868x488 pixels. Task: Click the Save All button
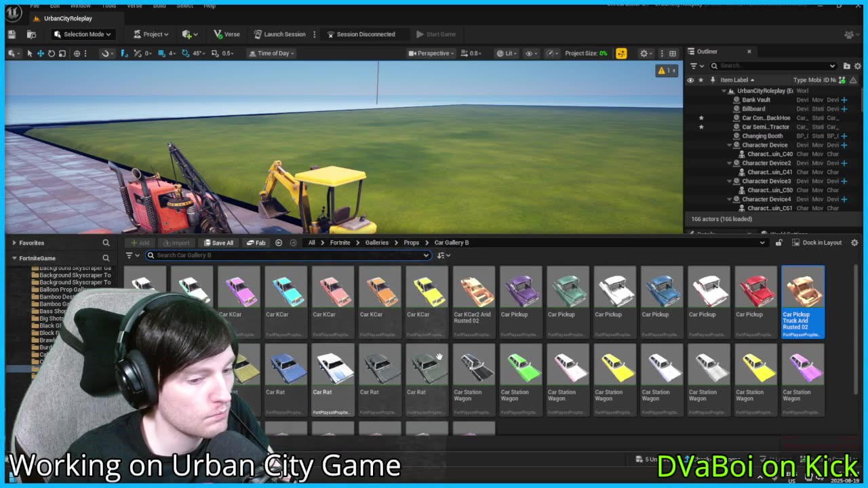tap(218, 243)
